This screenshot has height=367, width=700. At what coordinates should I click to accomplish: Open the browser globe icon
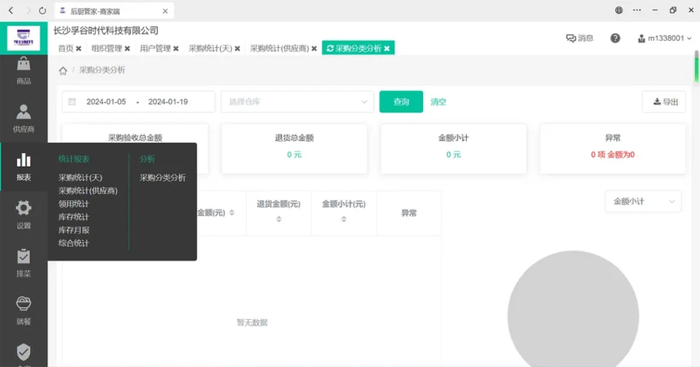tap(619, 10)
